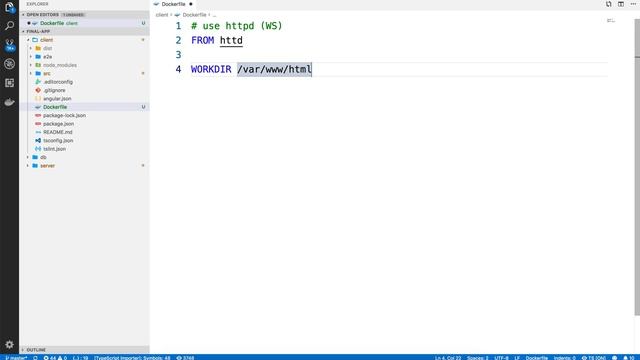Change the LF end-of-line sequence
This screenshot has height=360, width=640.
pyautogui.click(x=517, y=358)
